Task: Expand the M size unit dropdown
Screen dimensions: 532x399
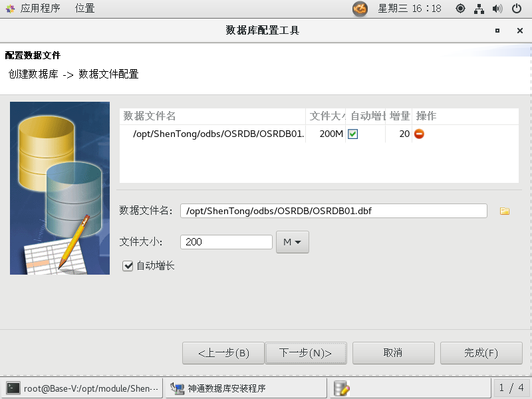Action: 292,242
